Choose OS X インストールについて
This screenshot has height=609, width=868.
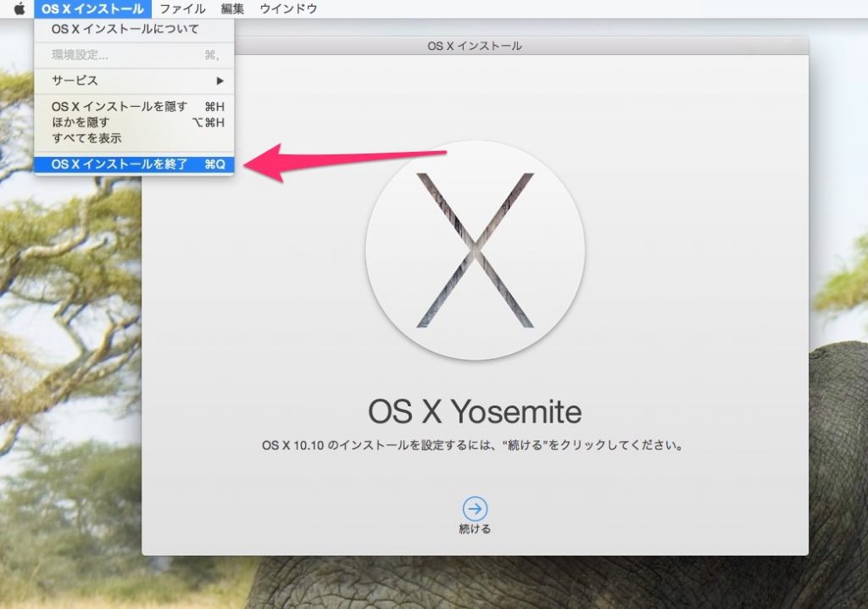134,30
